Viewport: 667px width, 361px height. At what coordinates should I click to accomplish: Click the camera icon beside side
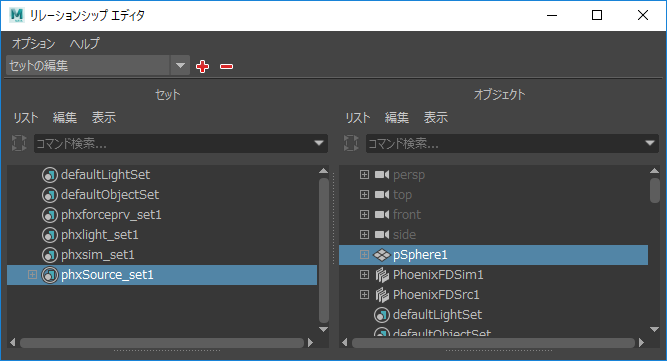click(x=382, y=234)
